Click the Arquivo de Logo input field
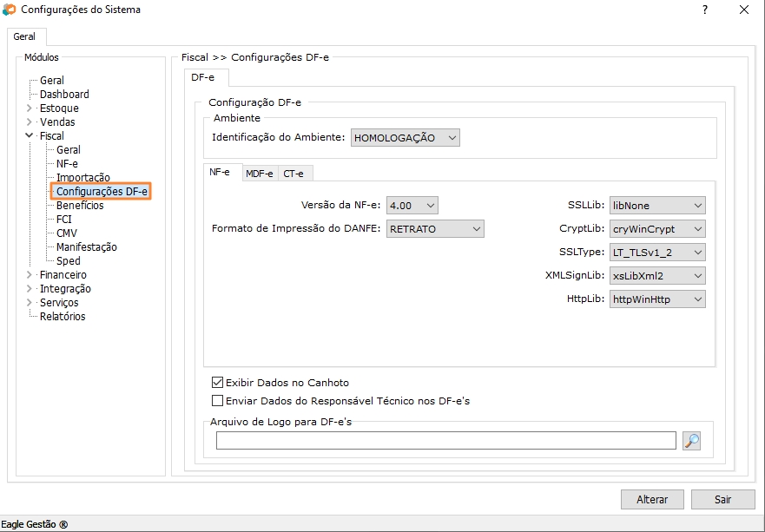This screenshot has height=532, width=765. pos(446,441)
